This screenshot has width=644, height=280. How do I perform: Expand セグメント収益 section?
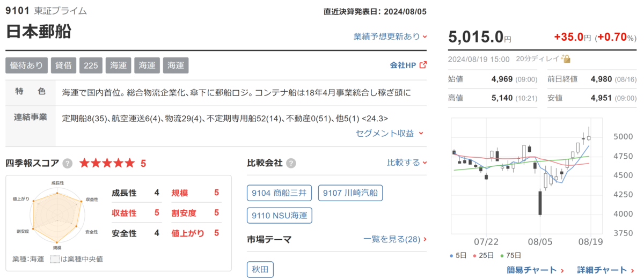(390, 133)
